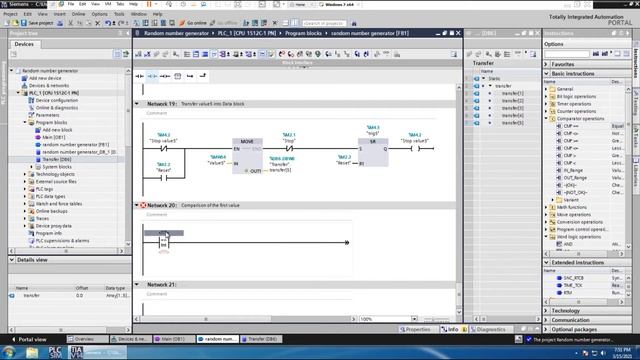This screenshot has height=360, width=640.
Task: Open the Edit menu of TIA Portal
Action: coord(27,14)
